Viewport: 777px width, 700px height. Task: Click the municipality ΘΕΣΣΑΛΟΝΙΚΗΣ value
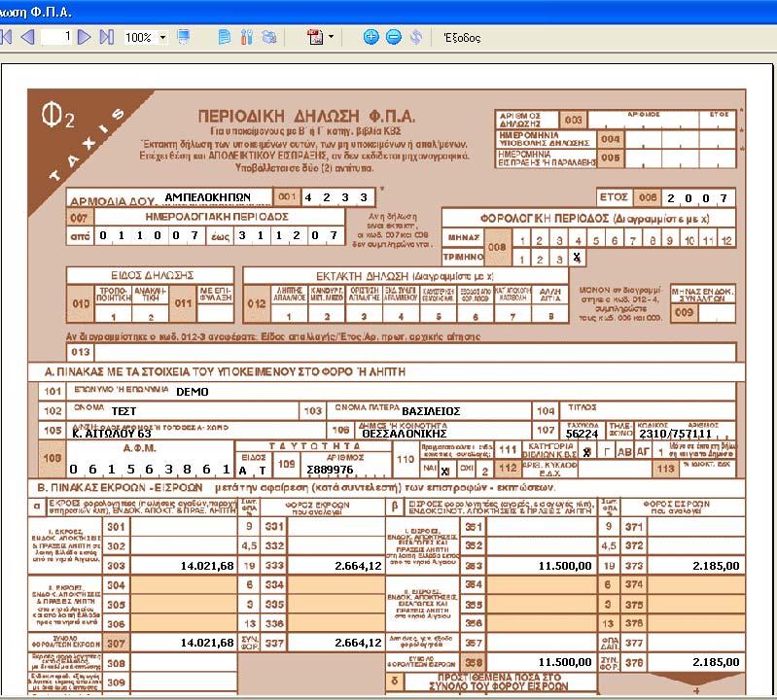[x=405, y=434]
